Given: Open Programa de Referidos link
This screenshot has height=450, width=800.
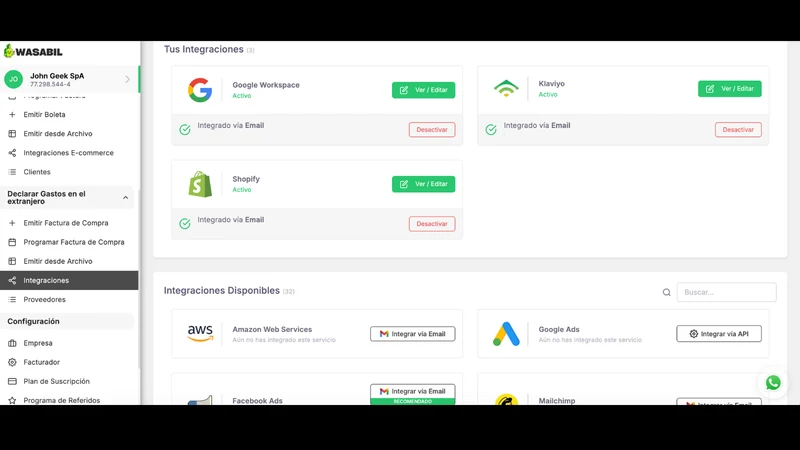Looking at the screenshot, I should pos(62,401).
